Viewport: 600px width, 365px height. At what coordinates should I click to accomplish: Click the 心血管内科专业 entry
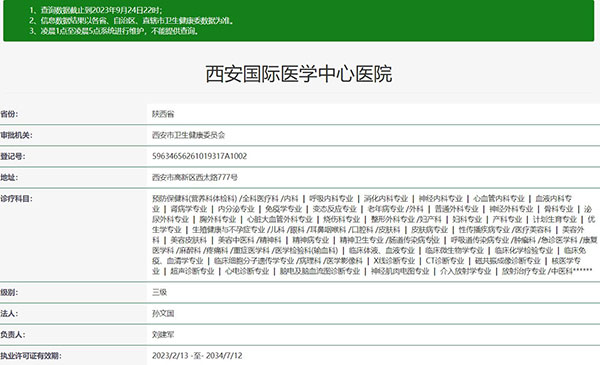499,199
